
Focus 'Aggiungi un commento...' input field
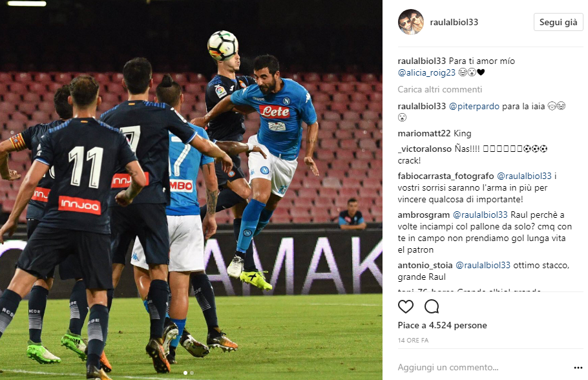[x=483, y=367]
